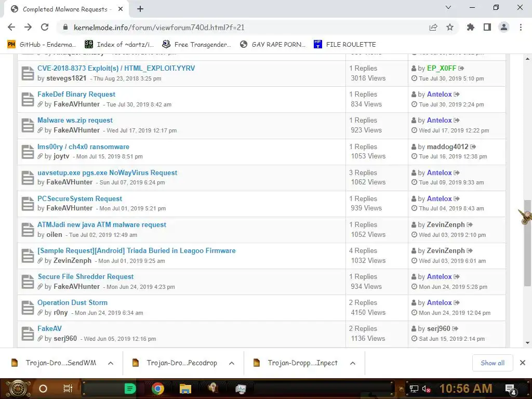Open the green notes app on taskbar
532x399 pixels.
coord(130,389)
